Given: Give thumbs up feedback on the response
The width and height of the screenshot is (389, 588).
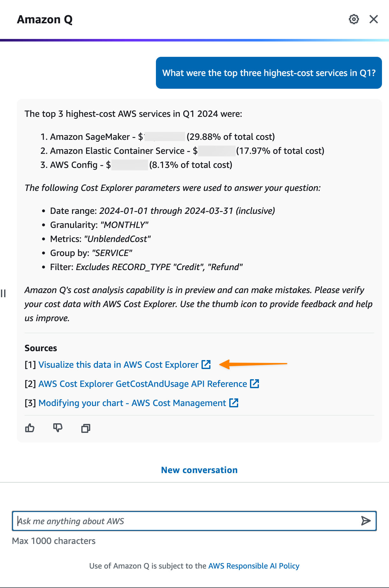Looking at the screenshot, I should point(30,428).
